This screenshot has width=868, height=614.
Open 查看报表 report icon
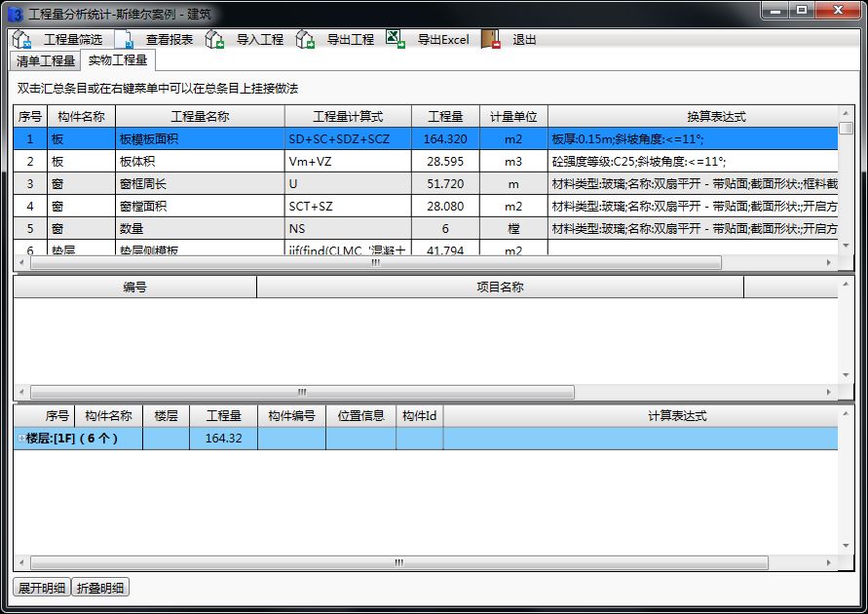tap(125, 39)
